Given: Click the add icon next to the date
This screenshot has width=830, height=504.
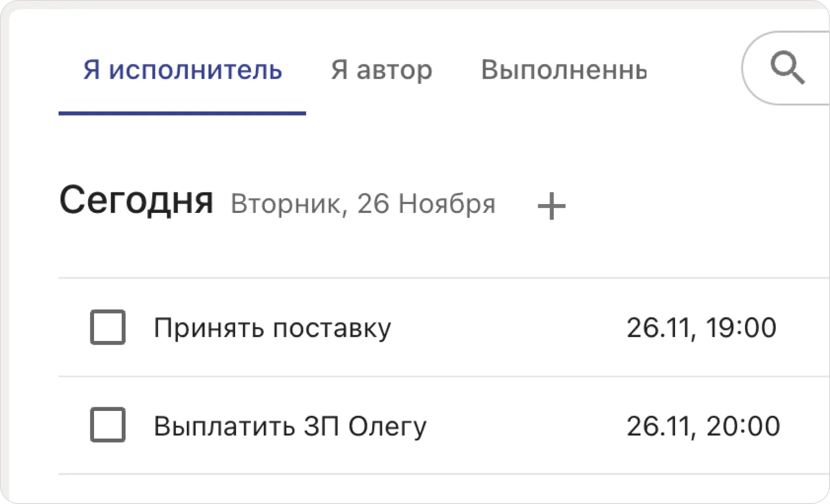Looking at the screenshot, I should tap(551, 206).
